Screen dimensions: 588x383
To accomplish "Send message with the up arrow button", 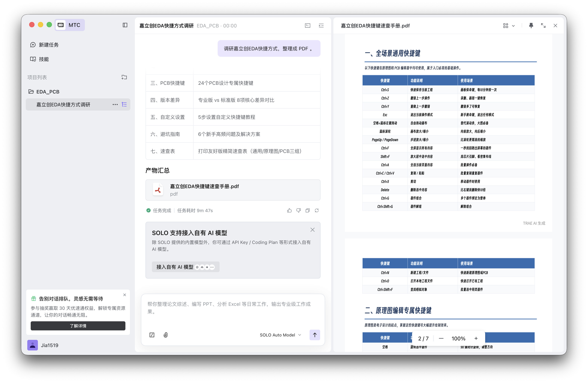I will 315,335.
